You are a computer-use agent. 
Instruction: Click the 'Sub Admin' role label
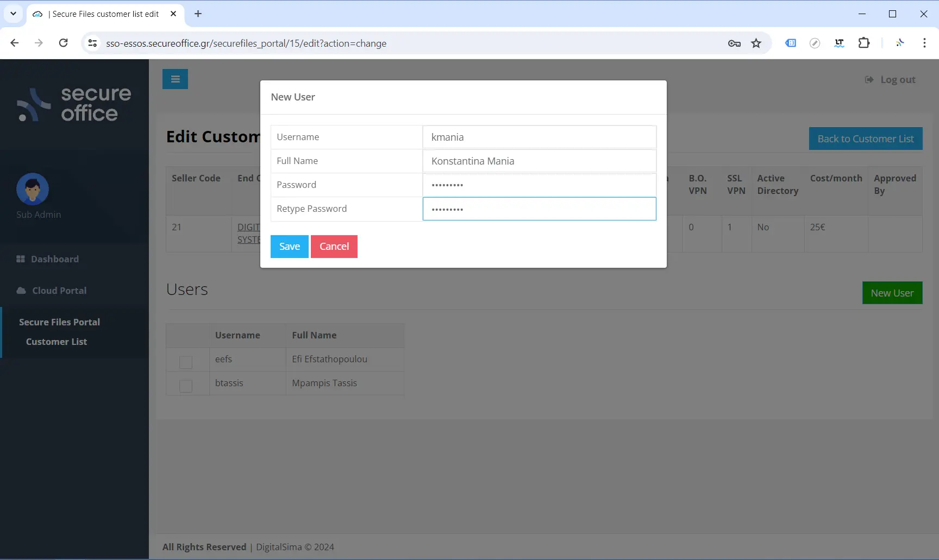(x=39, y=215)
